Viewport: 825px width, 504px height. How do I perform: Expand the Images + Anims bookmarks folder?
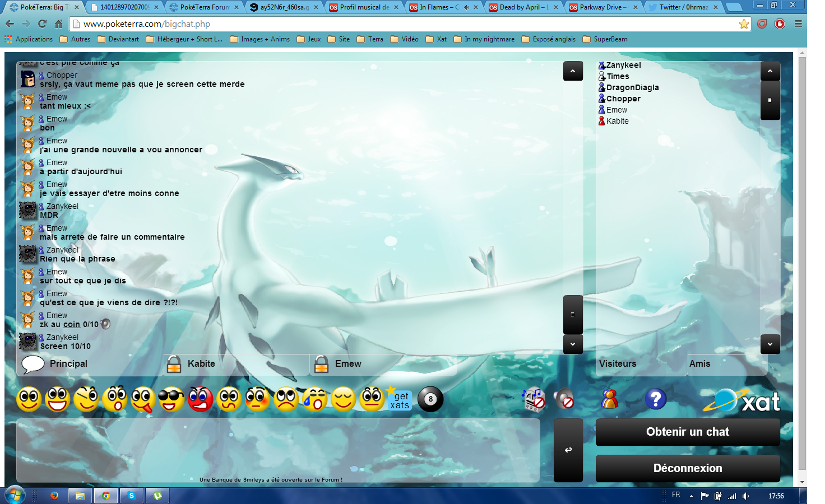[x=260, y=39]
